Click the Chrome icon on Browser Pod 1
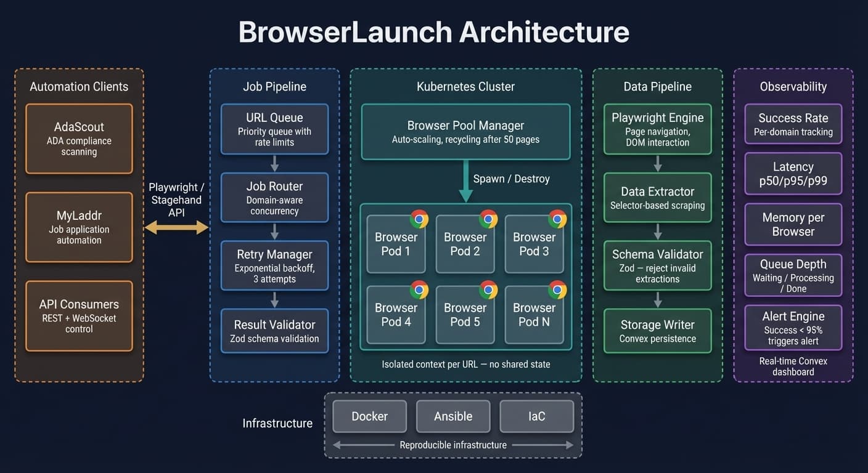The image size is (868, 473). [419, 218]
